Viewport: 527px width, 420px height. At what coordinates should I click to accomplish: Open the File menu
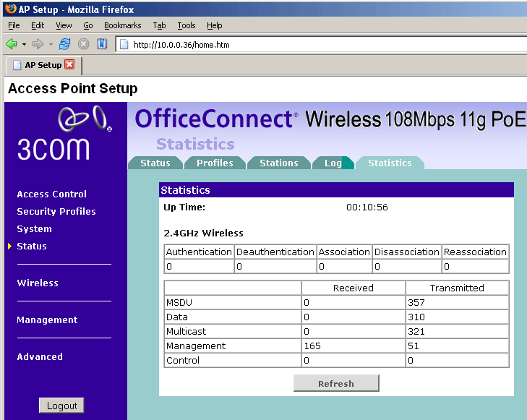[x=14, y=25]
